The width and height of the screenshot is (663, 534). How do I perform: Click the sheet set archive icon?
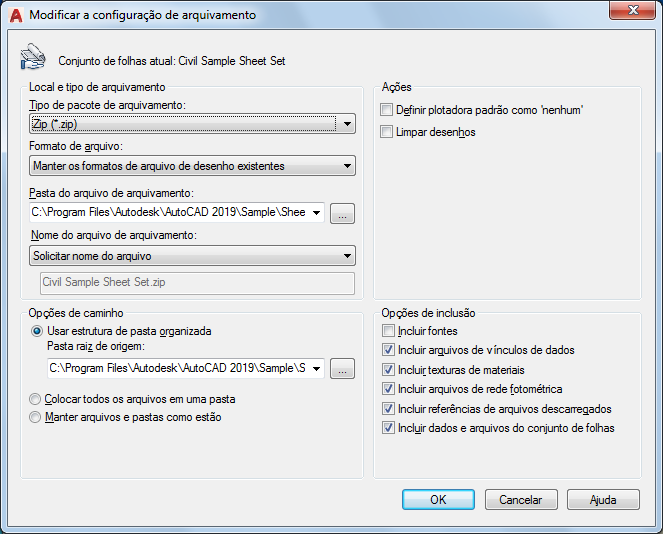(33, 56)
